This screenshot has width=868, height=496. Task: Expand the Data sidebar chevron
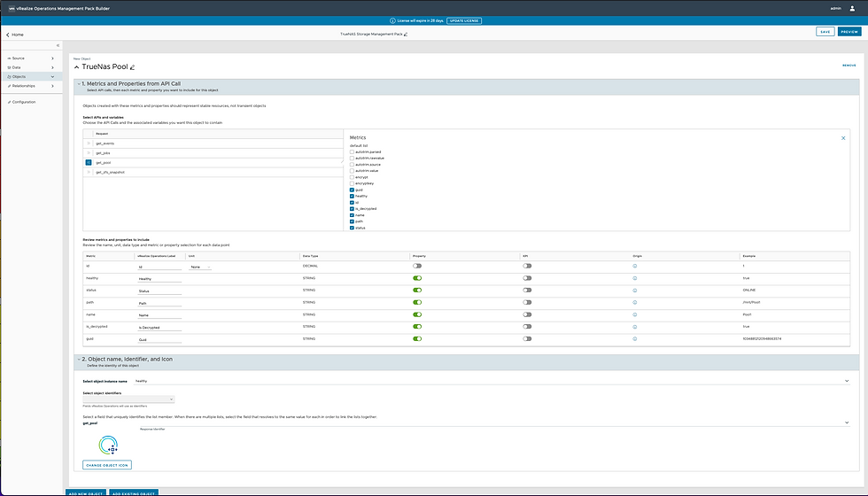point(52,67)
